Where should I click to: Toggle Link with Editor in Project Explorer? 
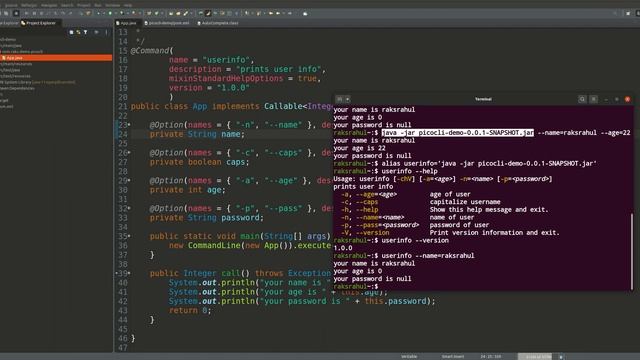(78, 32)
